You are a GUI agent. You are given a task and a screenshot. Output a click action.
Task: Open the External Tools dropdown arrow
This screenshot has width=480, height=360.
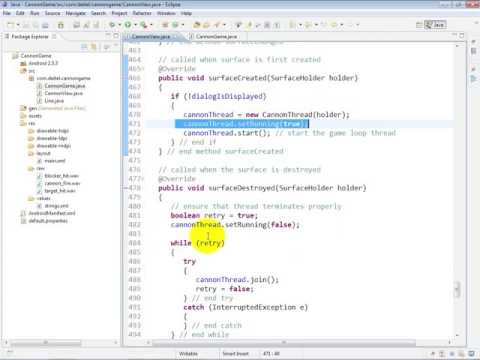[151, 25]
